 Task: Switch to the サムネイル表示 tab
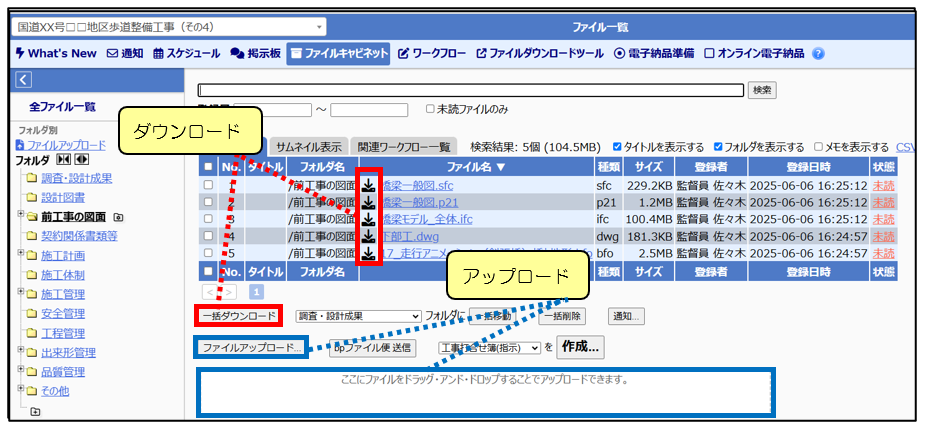point(309,147)
